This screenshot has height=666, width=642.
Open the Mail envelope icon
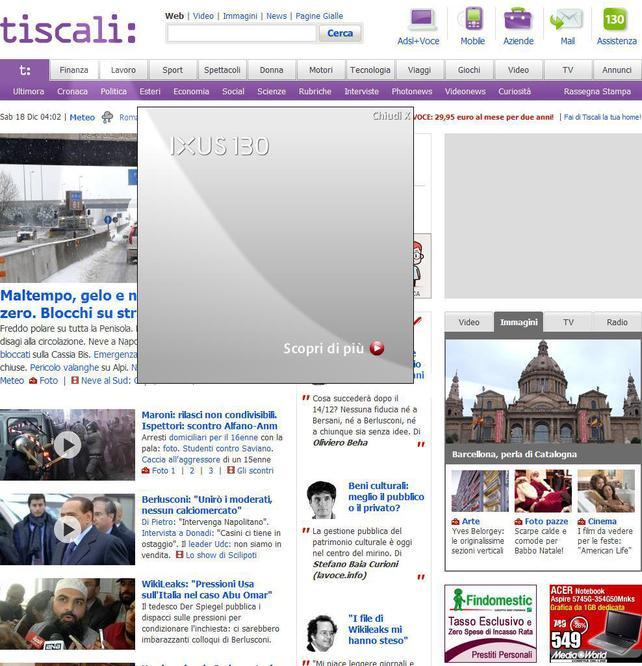(566, 20)
